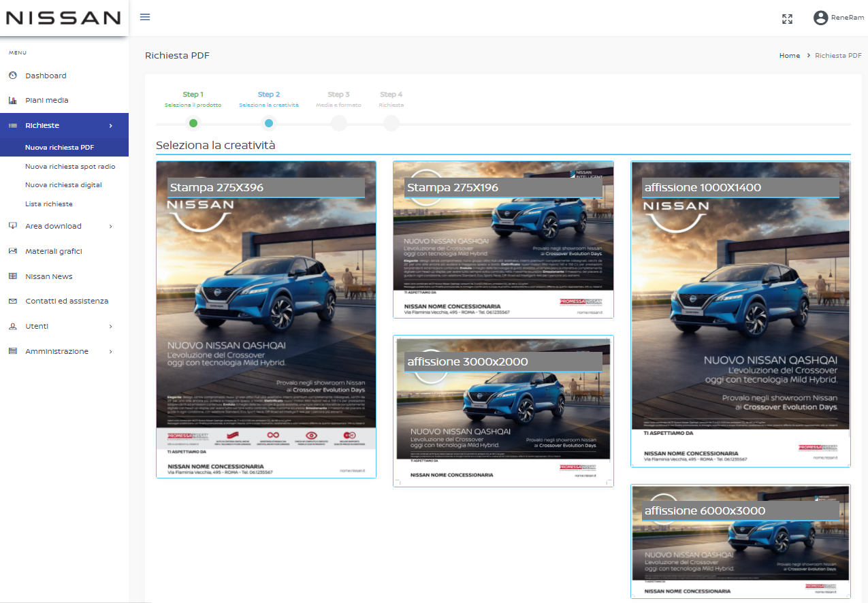The width and height of the screenshot is (868, 603).
Task: Click the Dashboard gauge icon
Action: (x=12, y=76)
